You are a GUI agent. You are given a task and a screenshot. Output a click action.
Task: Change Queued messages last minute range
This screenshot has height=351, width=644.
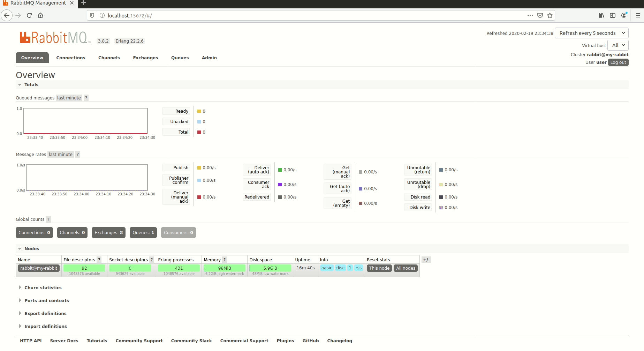click(69, 98)
